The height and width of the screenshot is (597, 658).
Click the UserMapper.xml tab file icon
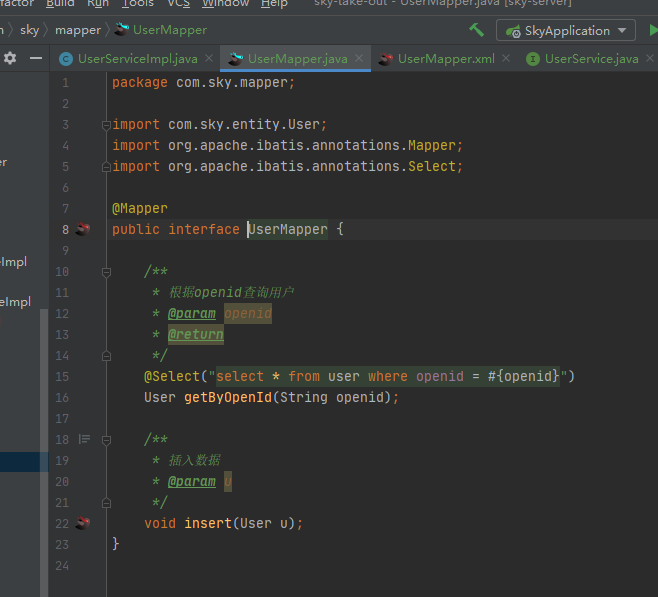pos(385,59)
